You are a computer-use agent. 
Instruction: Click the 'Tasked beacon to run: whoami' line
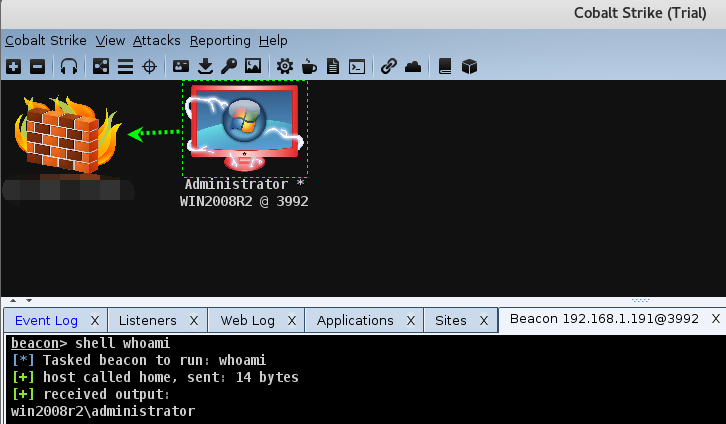coord(138,361)
